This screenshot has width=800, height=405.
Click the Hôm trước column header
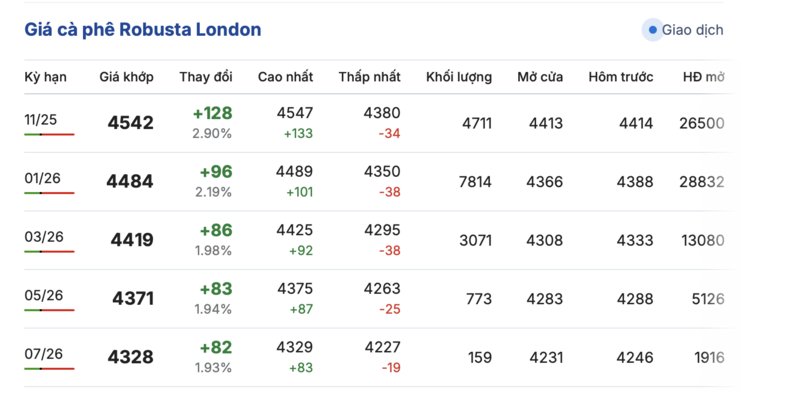click(620, 77)
